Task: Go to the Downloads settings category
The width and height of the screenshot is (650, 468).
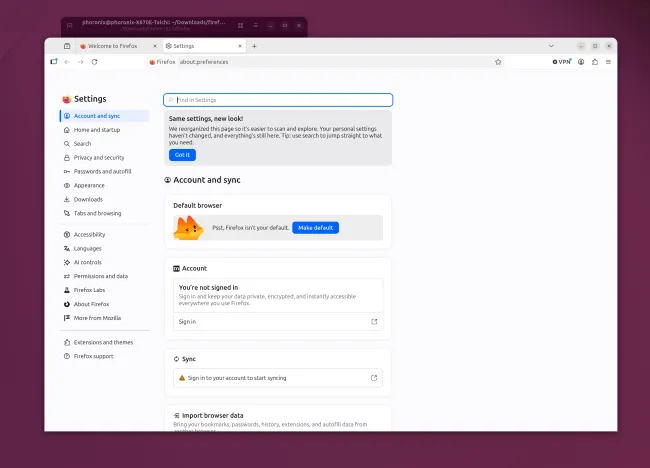Action: click(104, 199)
